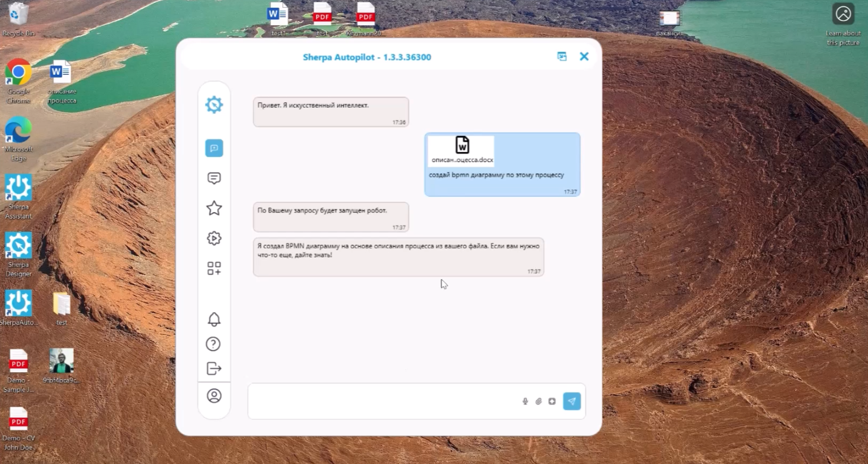This screenshot has width=868, height=464.
Task: Select the Sherpa Designer desktop shortcut
Action: click(x=18, y=253)
